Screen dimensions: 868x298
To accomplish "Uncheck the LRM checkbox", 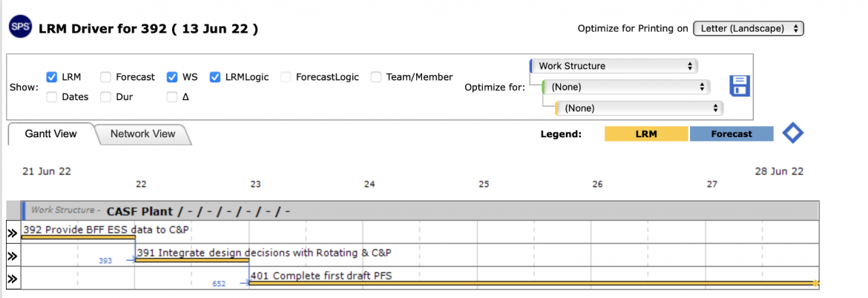I will point(51,77).
